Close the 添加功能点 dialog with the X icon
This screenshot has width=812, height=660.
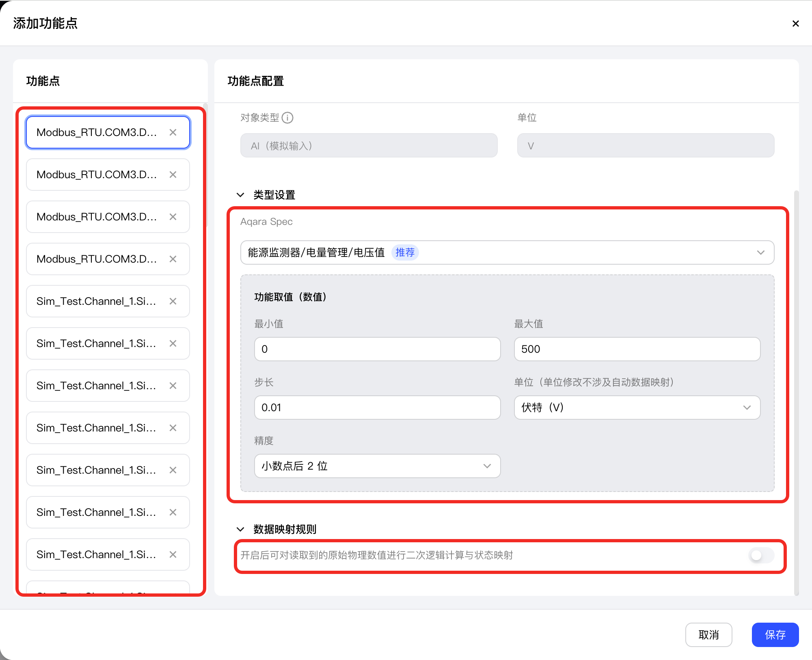point(795,24)
